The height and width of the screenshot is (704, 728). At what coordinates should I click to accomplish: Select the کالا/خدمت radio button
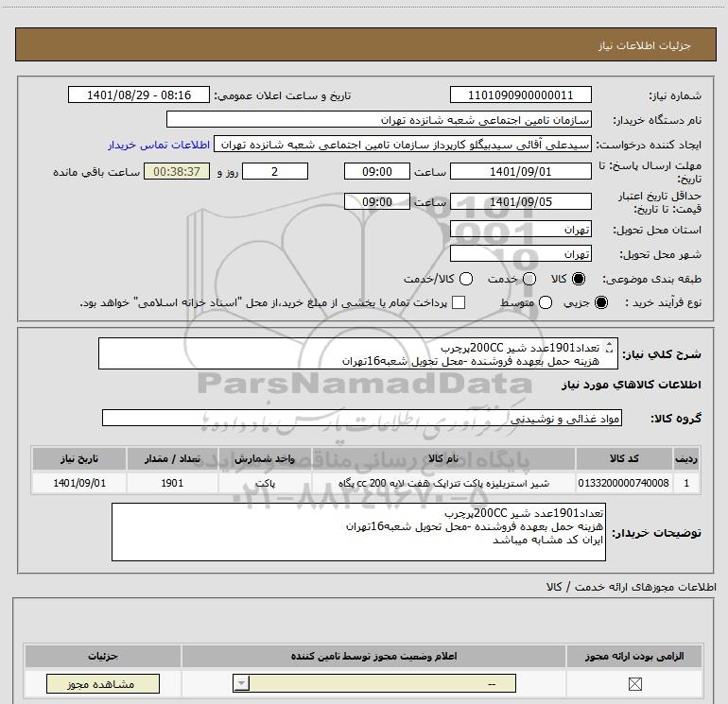[466, 279]
